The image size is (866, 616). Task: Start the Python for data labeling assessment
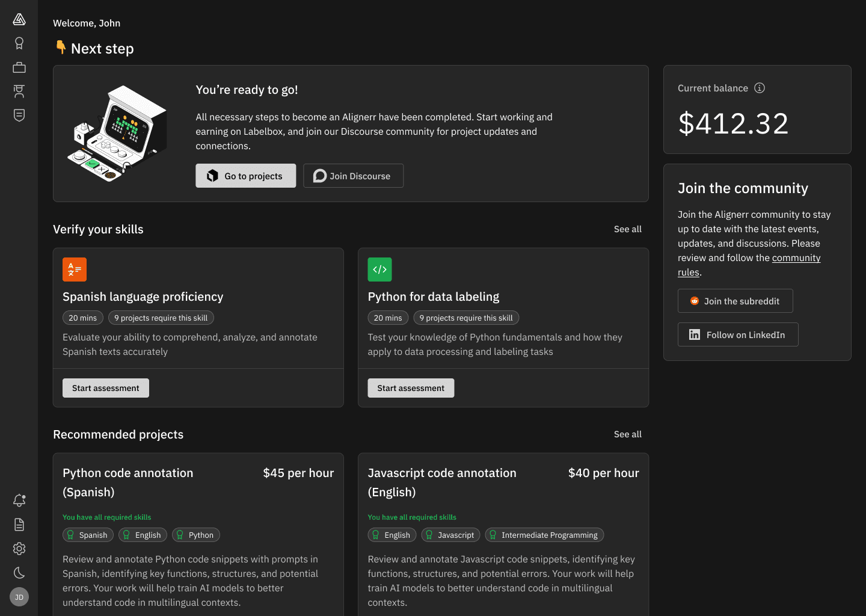411,388
